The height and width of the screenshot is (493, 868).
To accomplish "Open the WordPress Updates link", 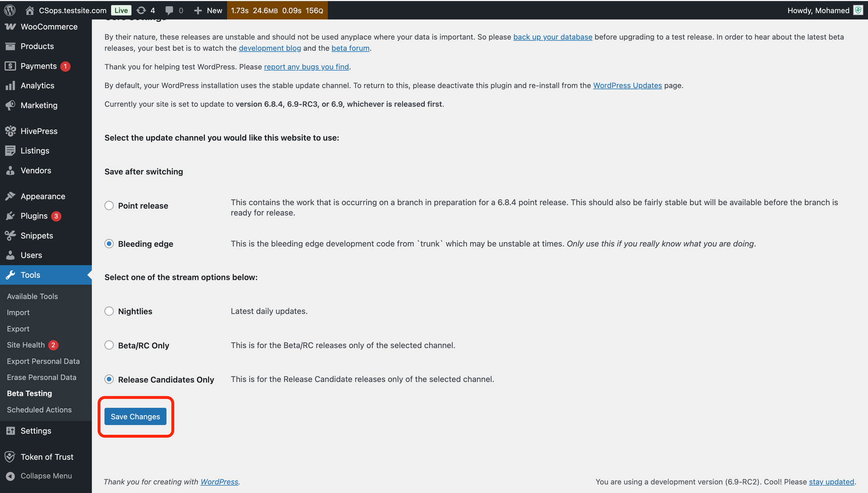I will [627, 85].
